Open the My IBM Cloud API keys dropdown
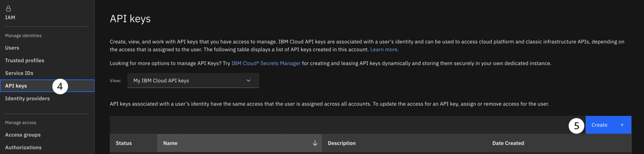The width and height of the screenshot is (644, 154). point(193,81)
